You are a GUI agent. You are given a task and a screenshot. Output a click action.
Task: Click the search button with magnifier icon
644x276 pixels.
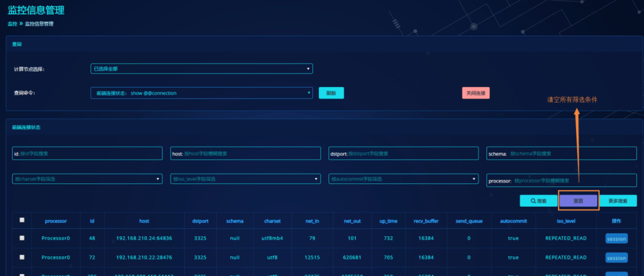point(538,201)
